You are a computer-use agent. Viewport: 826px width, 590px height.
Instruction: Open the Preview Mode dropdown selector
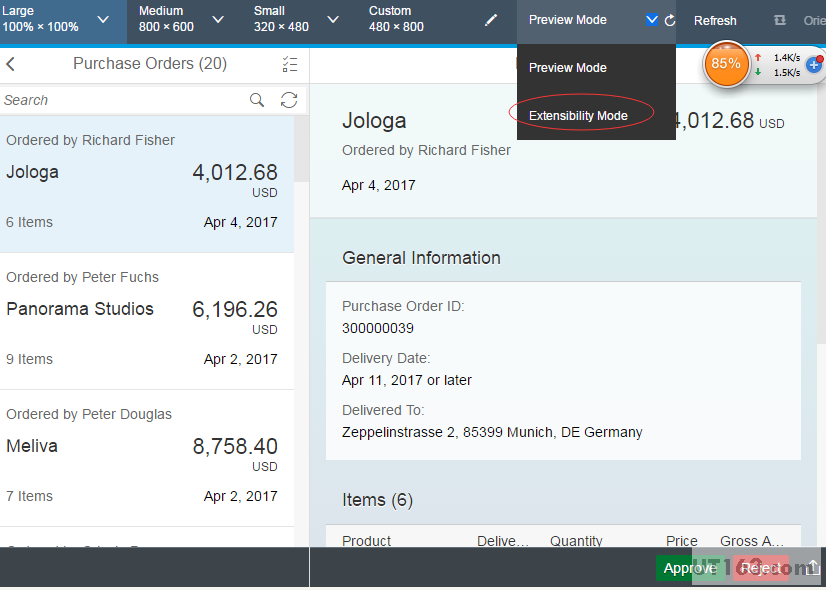651,19
